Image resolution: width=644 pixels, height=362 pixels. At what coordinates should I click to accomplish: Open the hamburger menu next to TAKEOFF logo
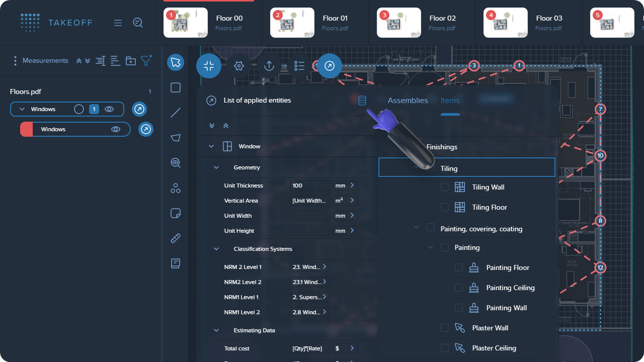118,23
